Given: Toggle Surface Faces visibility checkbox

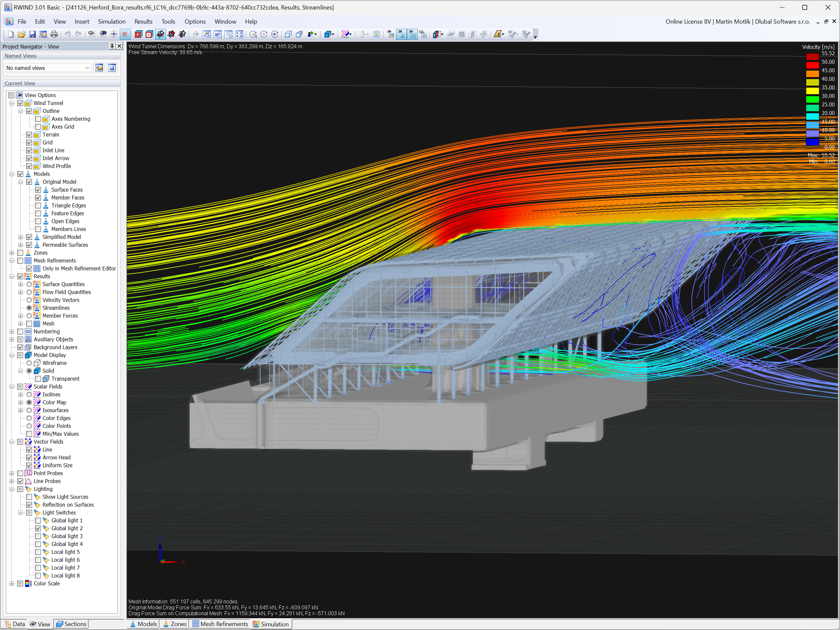Looking at the screenshot, I should [x=36, y=189].
